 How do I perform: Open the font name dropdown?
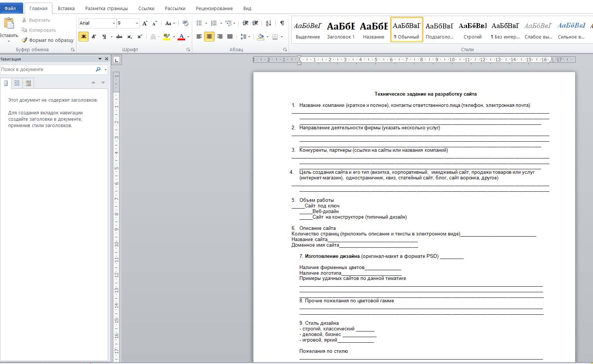click(114, 23)
